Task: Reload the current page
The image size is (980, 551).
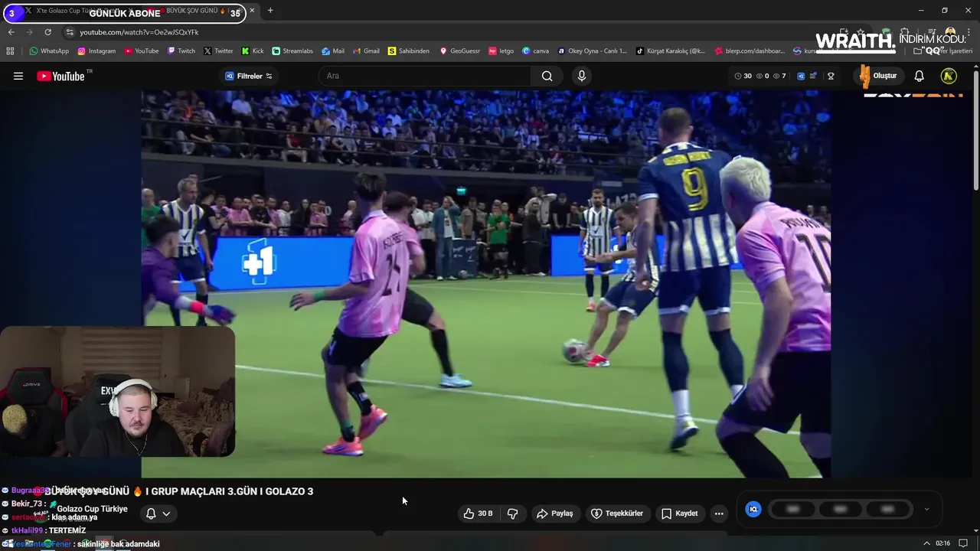Action: [x=47, y=32]
